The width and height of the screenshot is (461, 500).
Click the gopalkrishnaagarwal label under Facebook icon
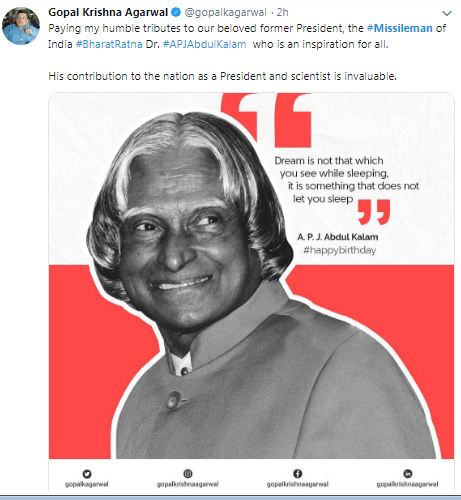pyautogui.click(x=298, y=484)
